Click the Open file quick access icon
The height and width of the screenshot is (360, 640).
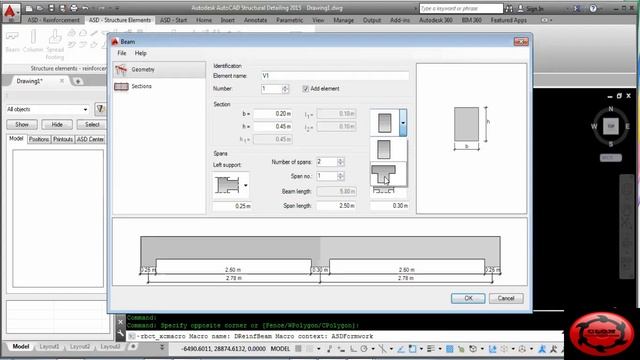40,8
